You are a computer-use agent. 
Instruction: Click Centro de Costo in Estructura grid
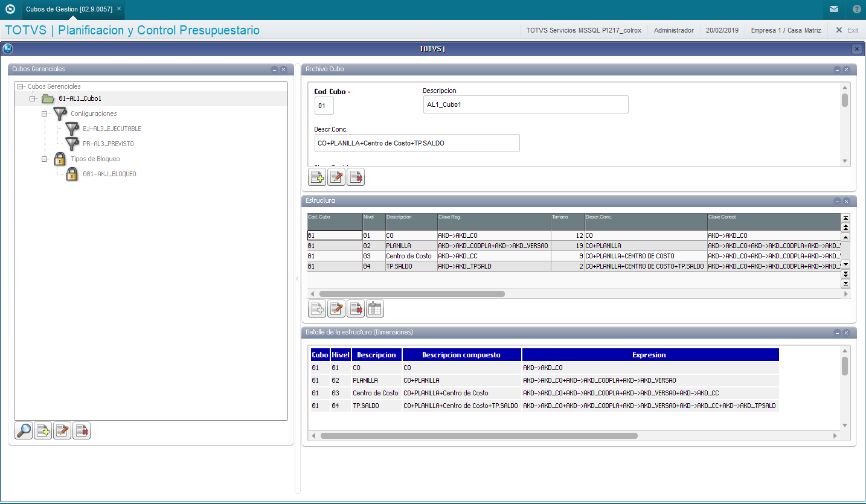(x=409, y=256)
